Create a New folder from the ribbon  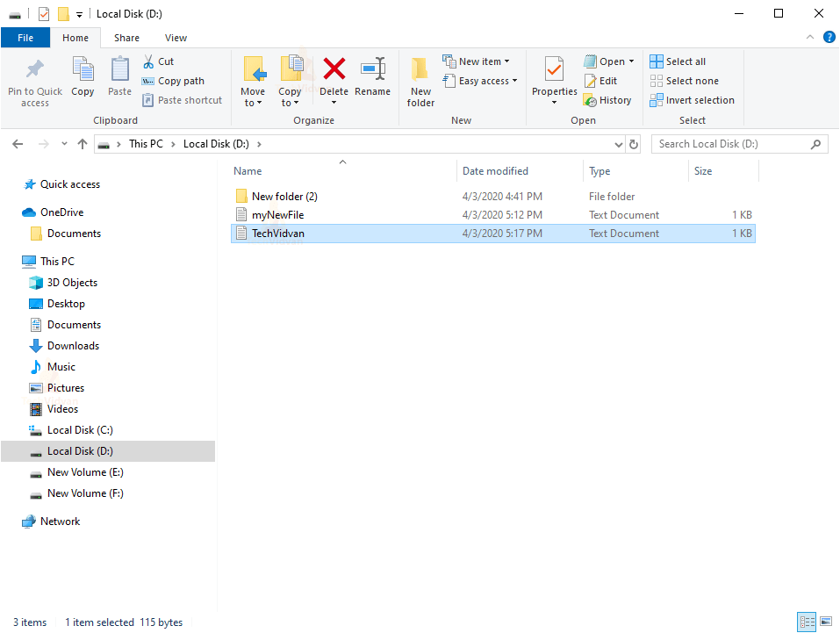coord(420,83)
